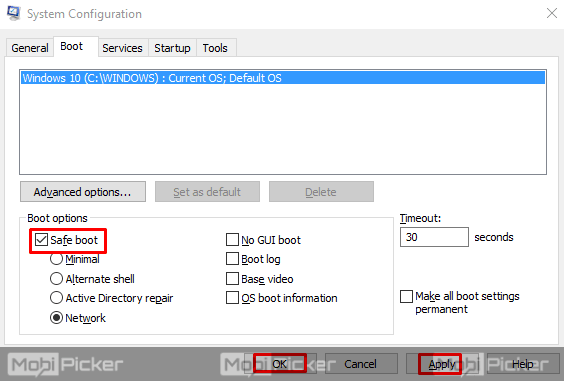Select Active Directory repair option
The width and height of the screenshot is (564, 381).
point(56,298)
